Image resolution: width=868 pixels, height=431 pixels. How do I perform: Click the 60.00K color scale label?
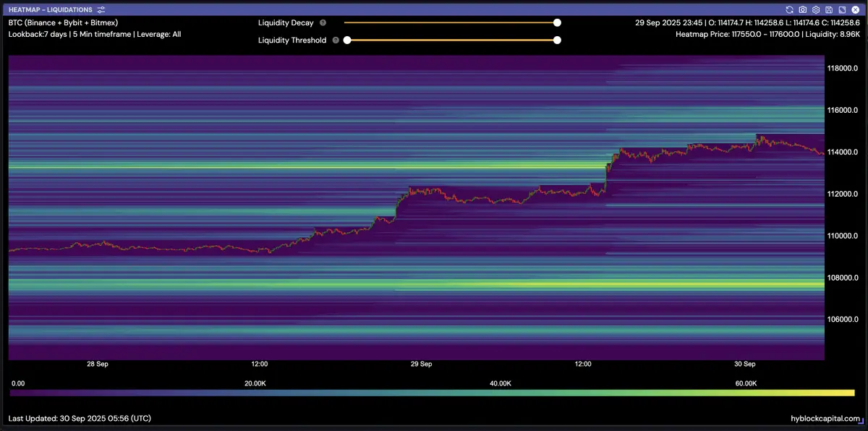[746, 383]
